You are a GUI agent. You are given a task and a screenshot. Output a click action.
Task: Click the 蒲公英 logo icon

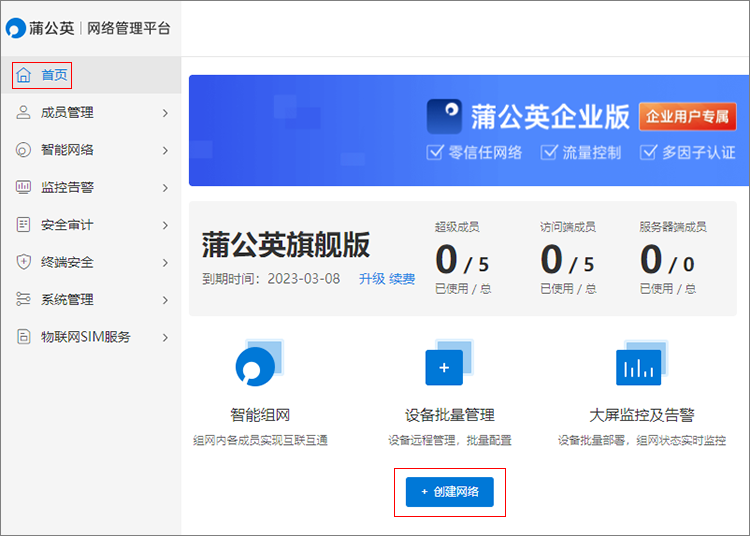point(15,28)
